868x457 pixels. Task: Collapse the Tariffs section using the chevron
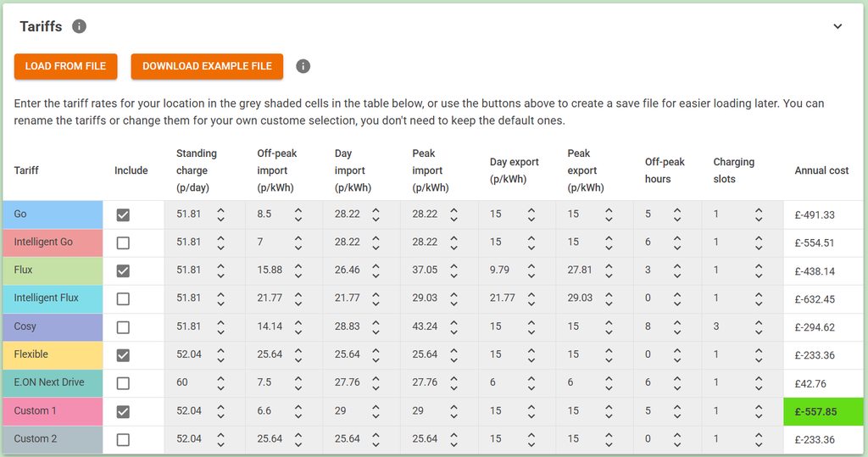click(837, 26)
